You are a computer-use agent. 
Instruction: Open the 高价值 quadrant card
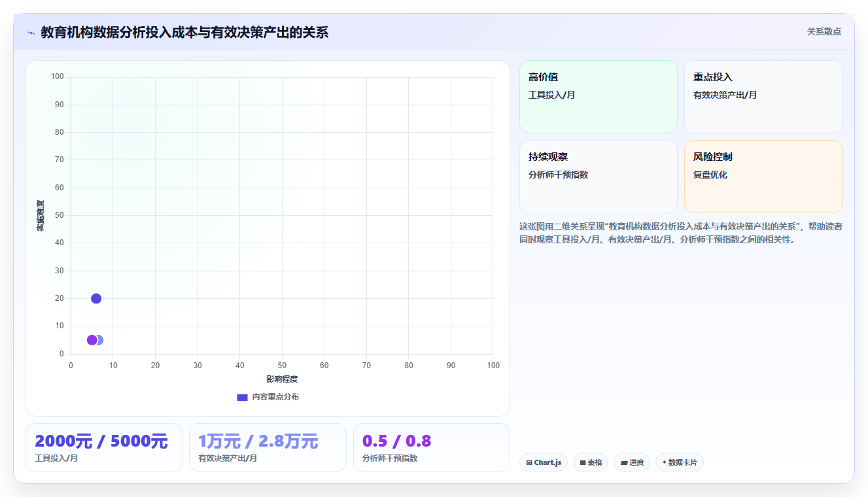[599, 97]
